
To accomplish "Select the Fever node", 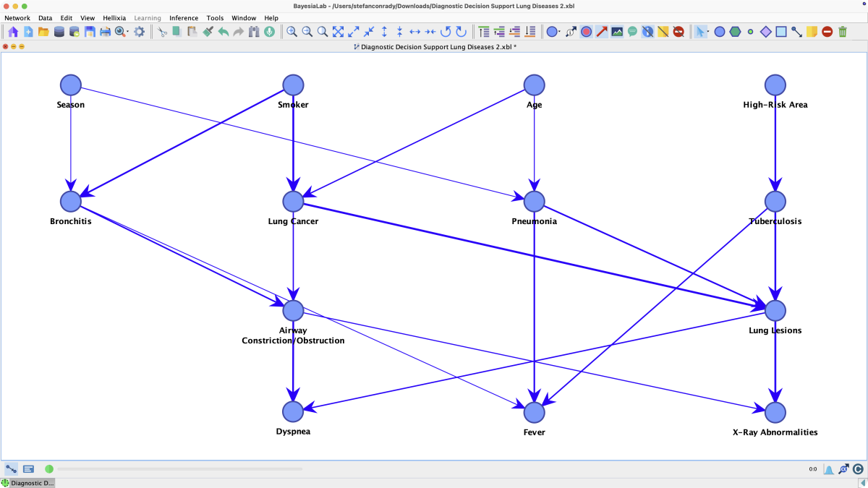I will coord(534,412).
